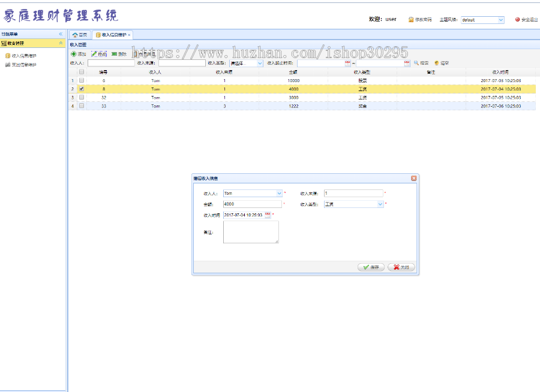Check the checkbox for row 4
The width and height of the screenshot is (540, 392).
[x=82, y=106]
